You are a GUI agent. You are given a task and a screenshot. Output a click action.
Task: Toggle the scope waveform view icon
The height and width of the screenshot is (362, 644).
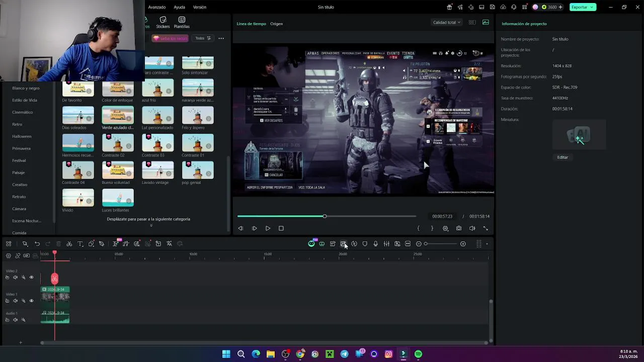coord(486,22)
